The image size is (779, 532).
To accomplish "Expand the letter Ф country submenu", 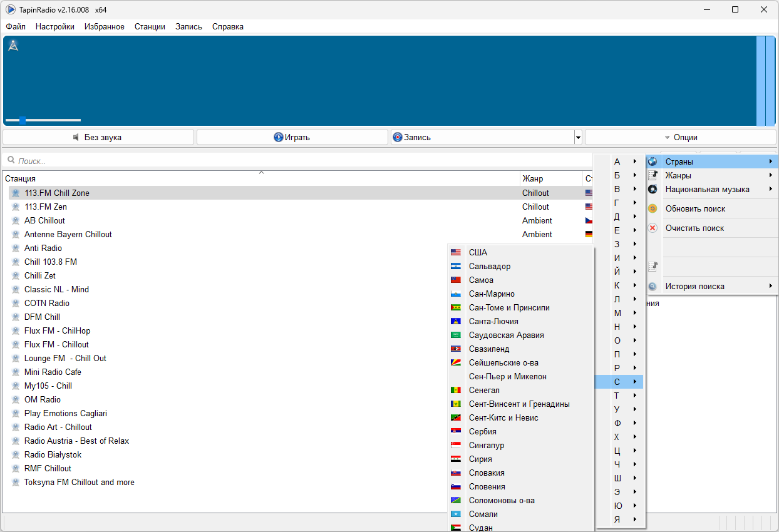I will [619, 423].
